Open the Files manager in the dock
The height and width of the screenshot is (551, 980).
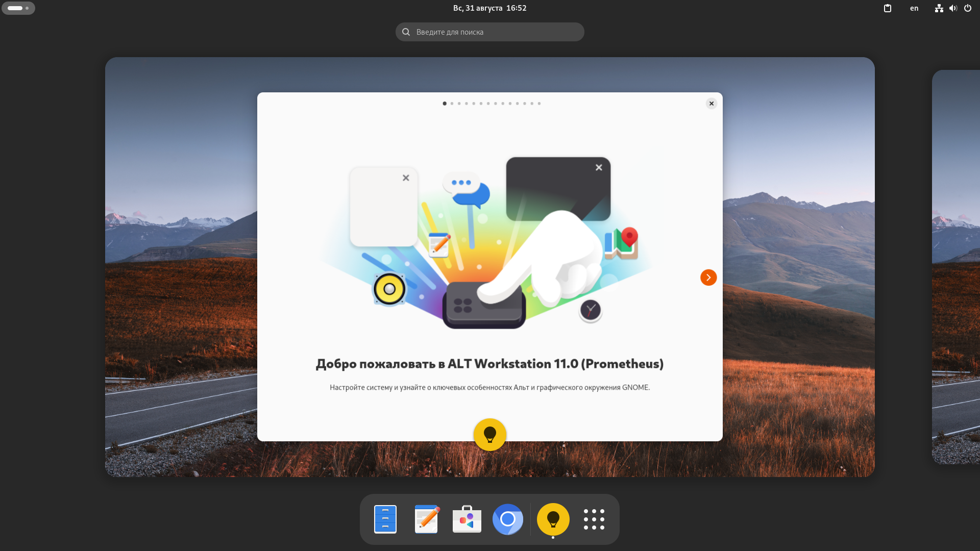pyautogui.click(x=385, y=519)
